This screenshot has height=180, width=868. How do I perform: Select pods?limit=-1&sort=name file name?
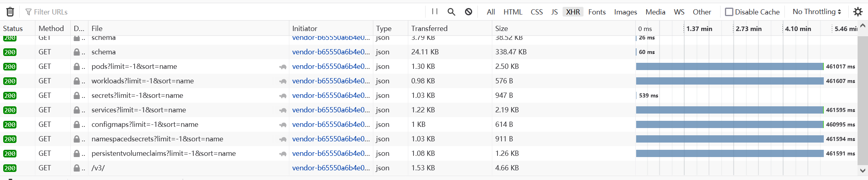coord(134,66)
